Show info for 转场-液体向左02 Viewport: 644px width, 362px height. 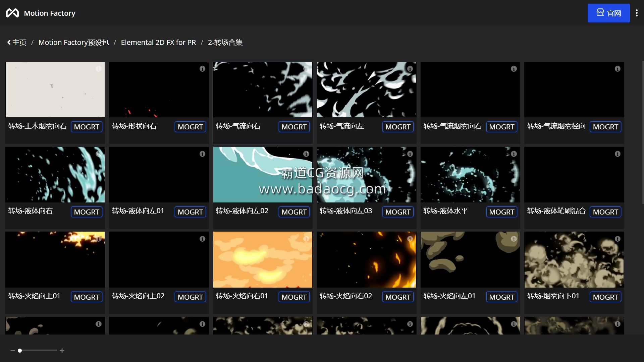click(306, 154)
